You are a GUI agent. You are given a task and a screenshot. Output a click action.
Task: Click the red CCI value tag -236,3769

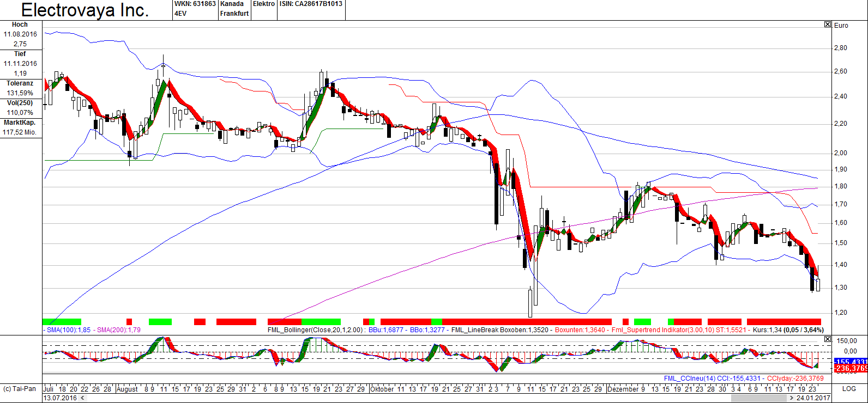851,369
